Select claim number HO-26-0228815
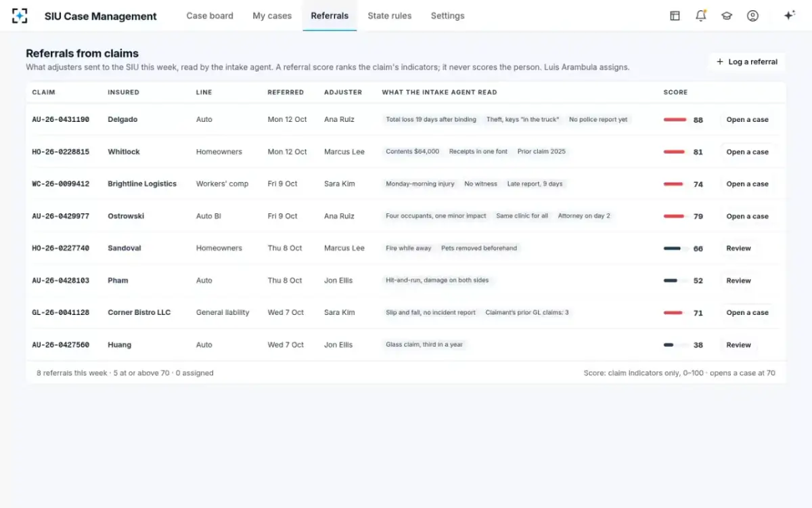812x508 pixels. tap(60, 152)
